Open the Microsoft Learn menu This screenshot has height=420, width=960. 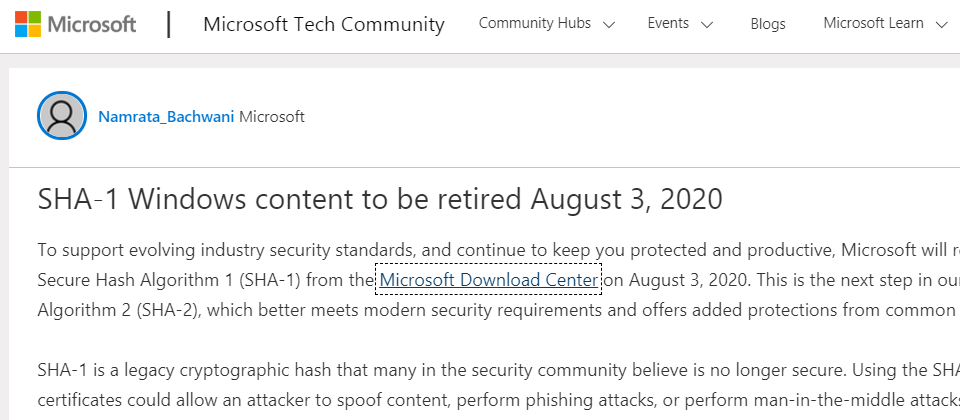(x=873, y=23)
